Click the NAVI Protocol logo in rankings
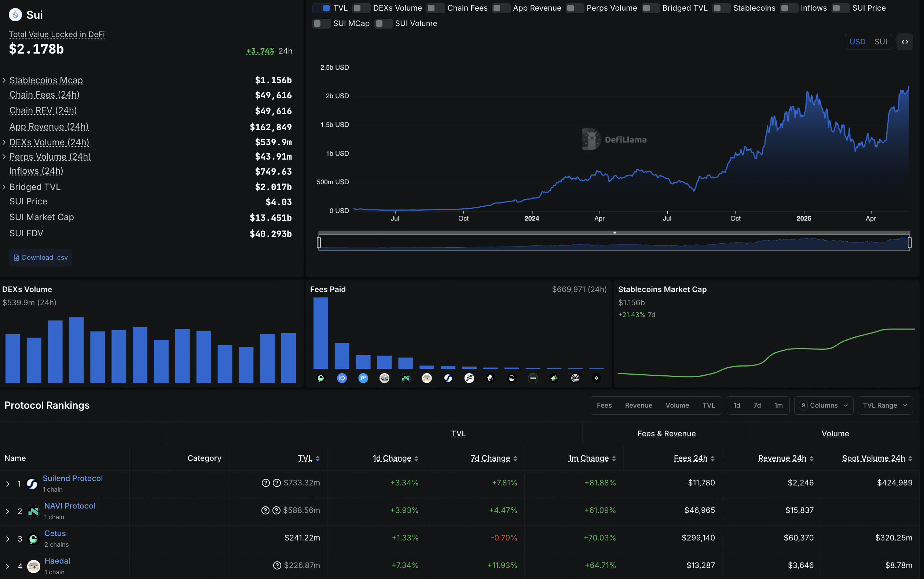This screenshot has width=924, height=579. [34, 511]
